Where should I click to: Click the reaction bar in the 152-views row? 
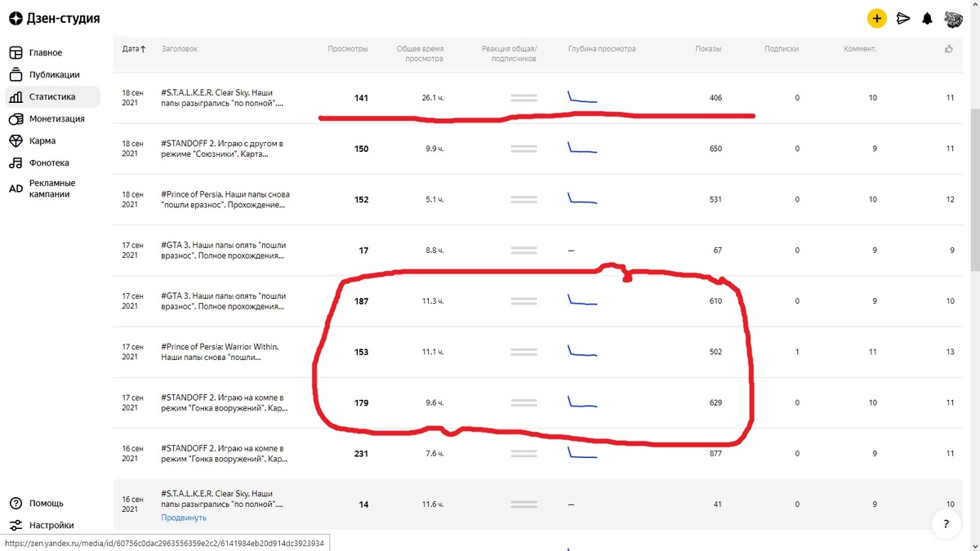click(x=523, y=200)
